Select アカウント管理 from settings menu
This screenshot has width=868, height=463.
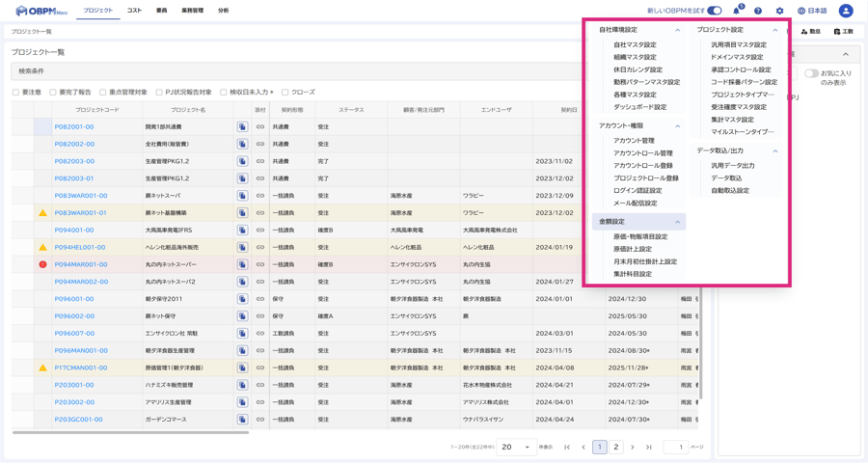click(634, 141)
